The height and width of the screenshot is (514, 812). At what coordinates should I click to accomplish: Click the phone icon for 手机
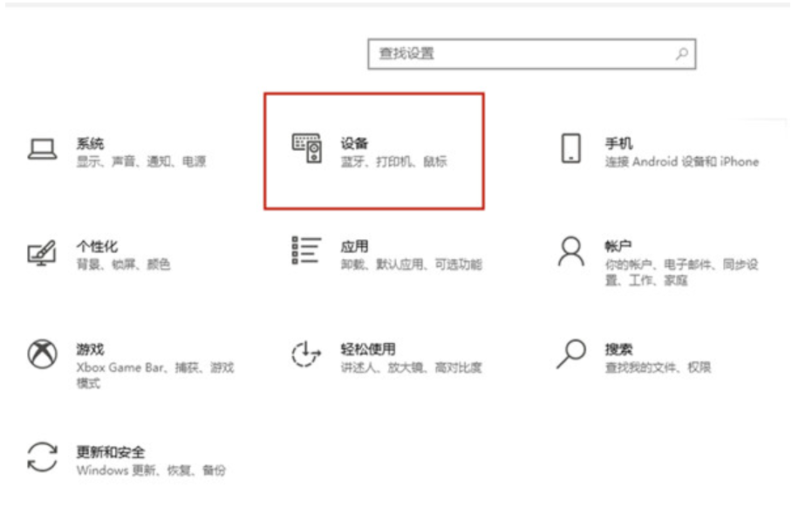pyautogui.click(x=570, y=148)
